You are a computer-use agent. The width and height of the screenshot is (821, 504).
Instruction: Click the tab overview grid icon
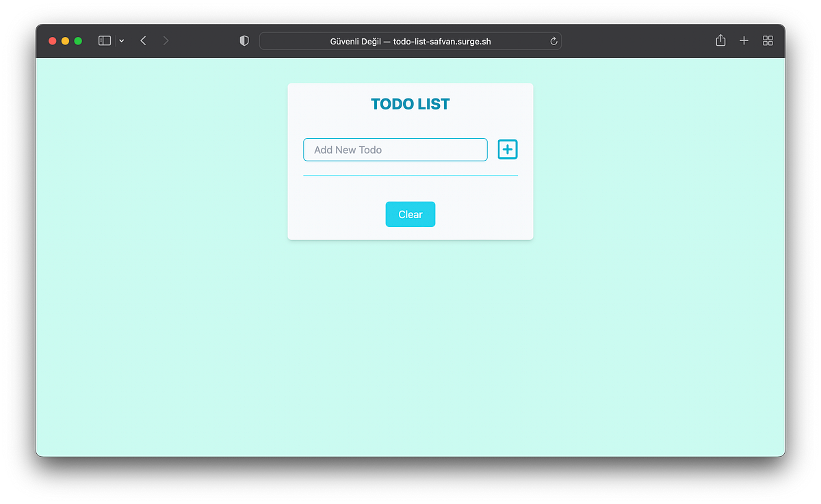(x=768, y=40)
